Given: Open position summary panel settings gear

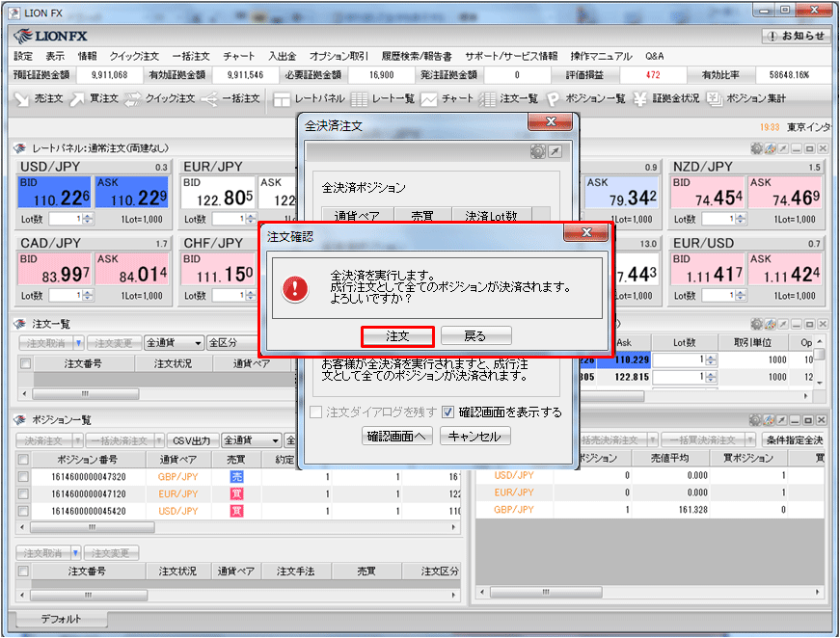Looking at the screenshot, I should pyautogui.click(x=755, y=420).
